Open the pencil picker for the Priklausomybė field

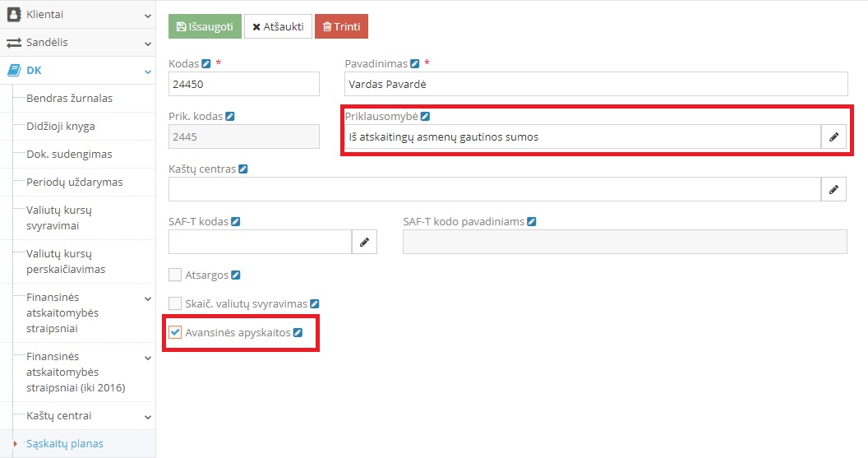pyautogui.click(x=833, y=137)
